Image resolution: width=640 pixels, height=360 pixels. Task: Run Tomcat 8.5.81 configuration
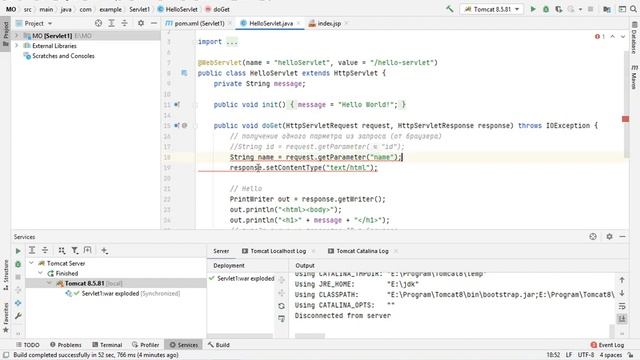(533, 9)
